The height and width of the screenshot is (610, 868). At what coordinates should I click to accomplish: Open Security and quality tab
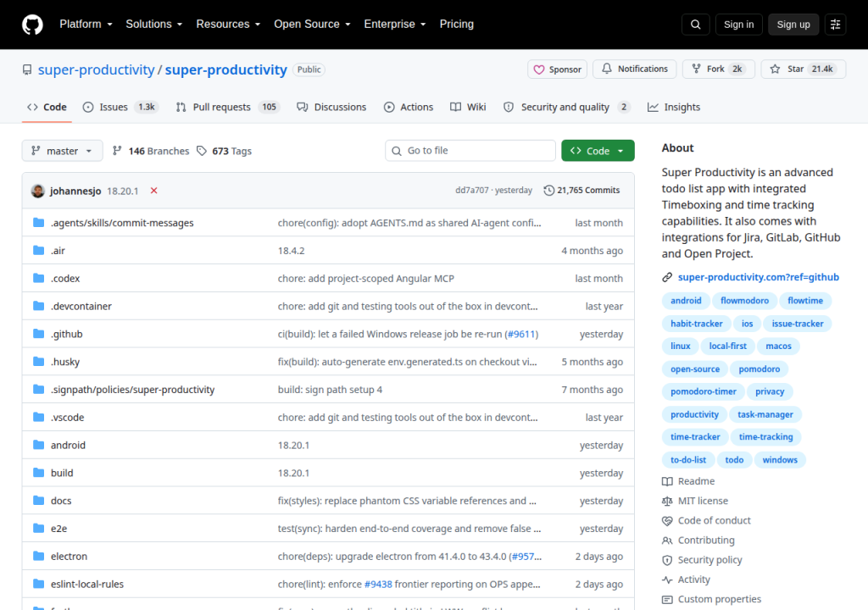click(567, 107)
